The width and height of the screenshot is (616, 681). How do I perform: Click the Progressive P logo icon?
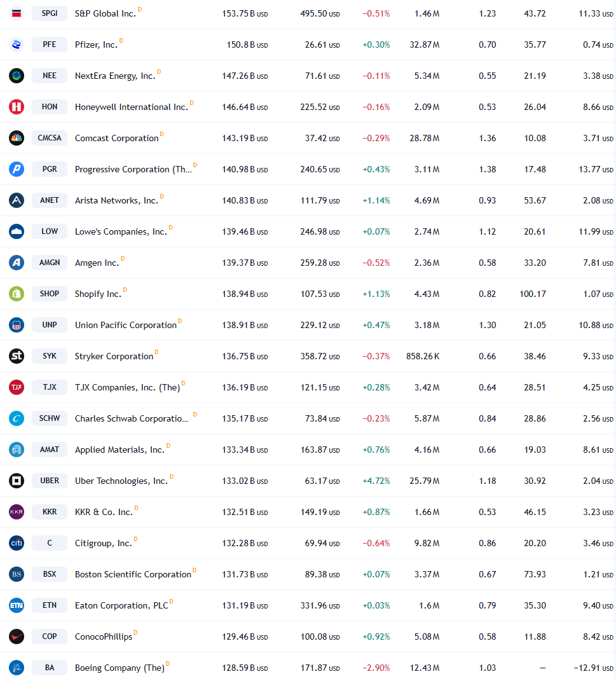17,169
